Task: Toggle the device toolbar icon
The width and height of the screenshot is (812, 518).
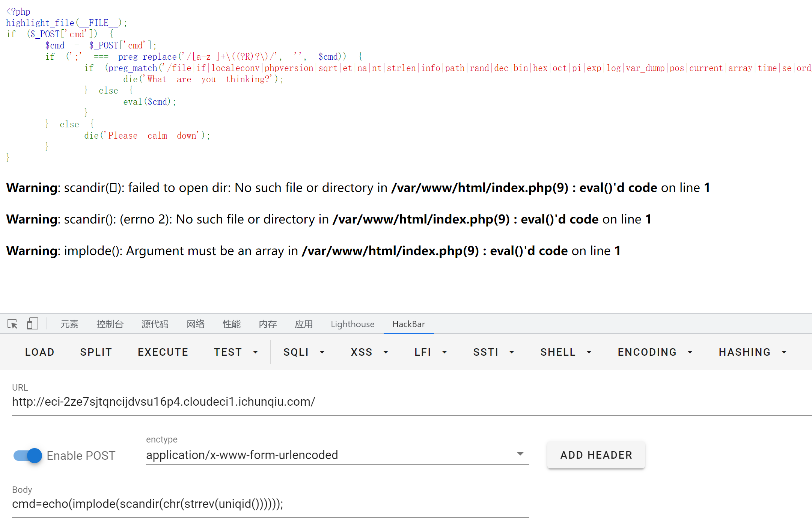Action: [x=33, y=324]
